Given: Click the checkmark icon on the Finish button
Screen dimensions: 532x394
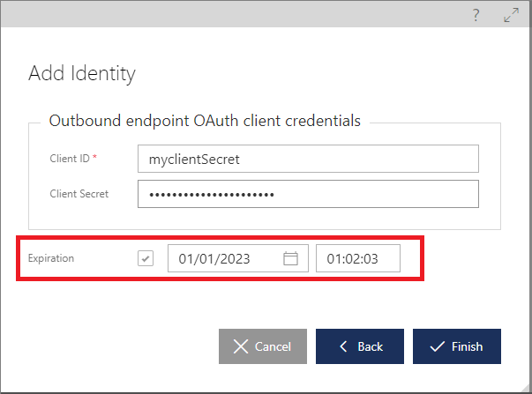Looking at the screenshot, I should pos(437,346).
